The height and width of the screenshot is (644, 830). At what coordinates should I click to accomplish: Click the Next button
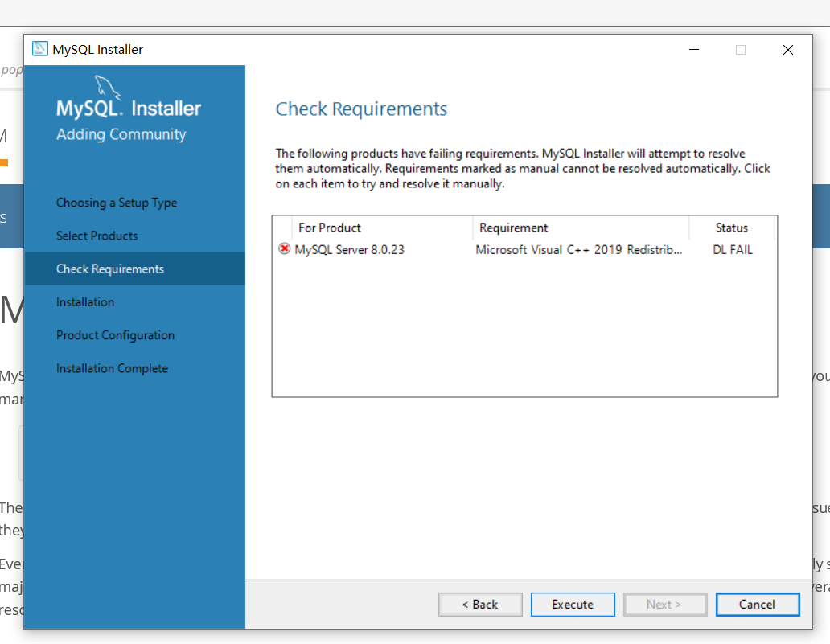pyautogui.click(x=665, y=605)
